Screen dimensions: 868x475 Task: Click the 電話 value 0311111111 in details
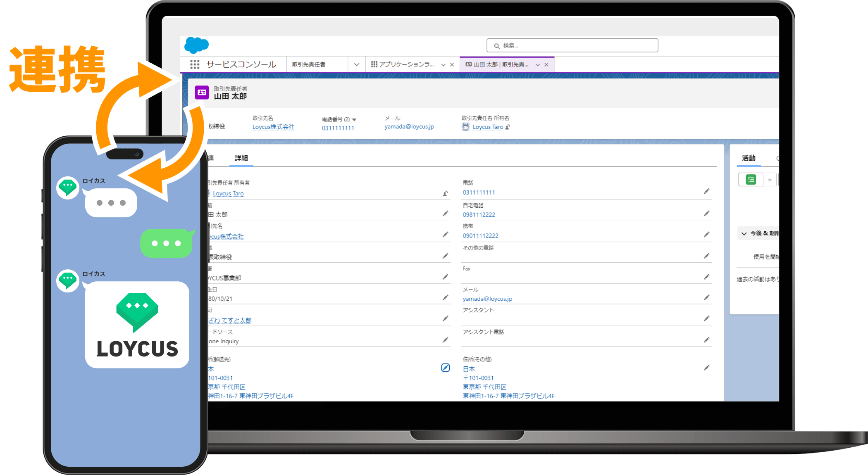point(479,192)
